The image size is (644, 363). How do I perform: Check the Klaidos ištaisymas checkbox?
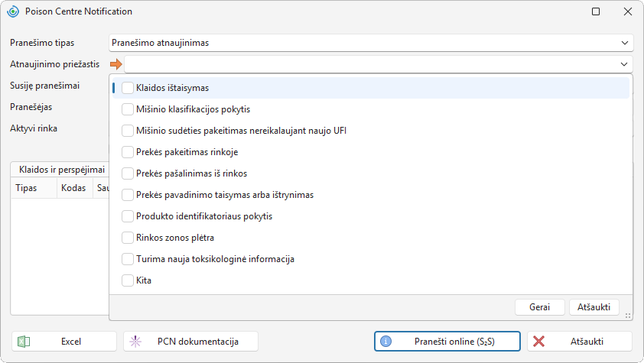128,88
